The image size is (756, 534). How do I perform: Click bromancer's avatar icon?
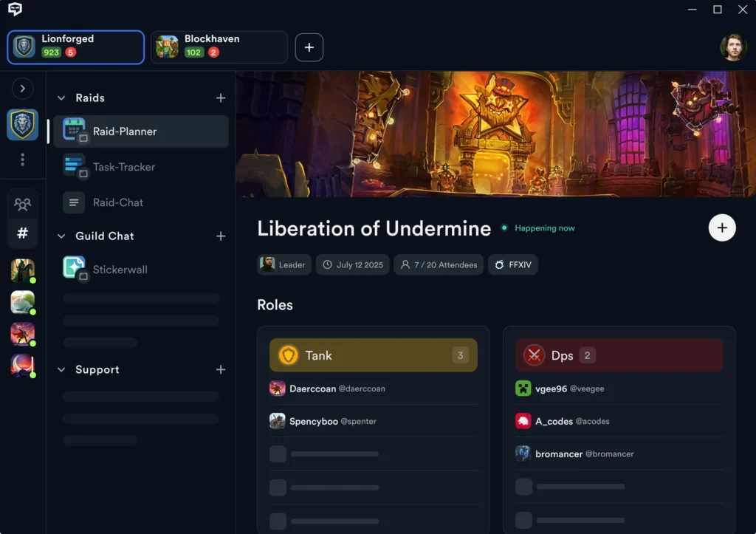pos(523,454)
